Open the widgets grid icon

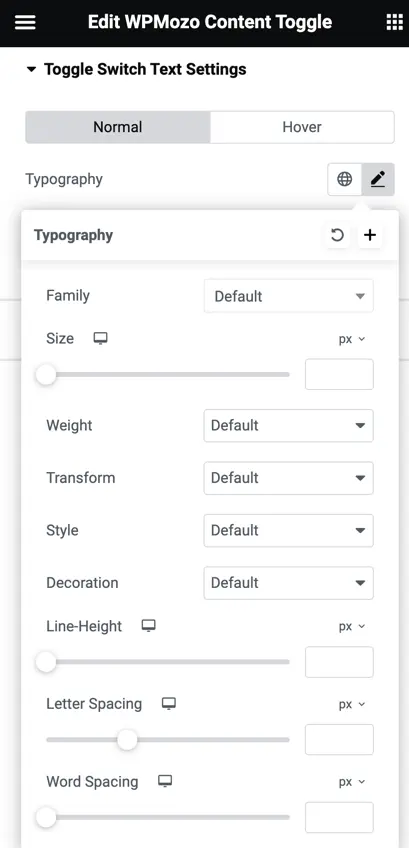point(394,22)
